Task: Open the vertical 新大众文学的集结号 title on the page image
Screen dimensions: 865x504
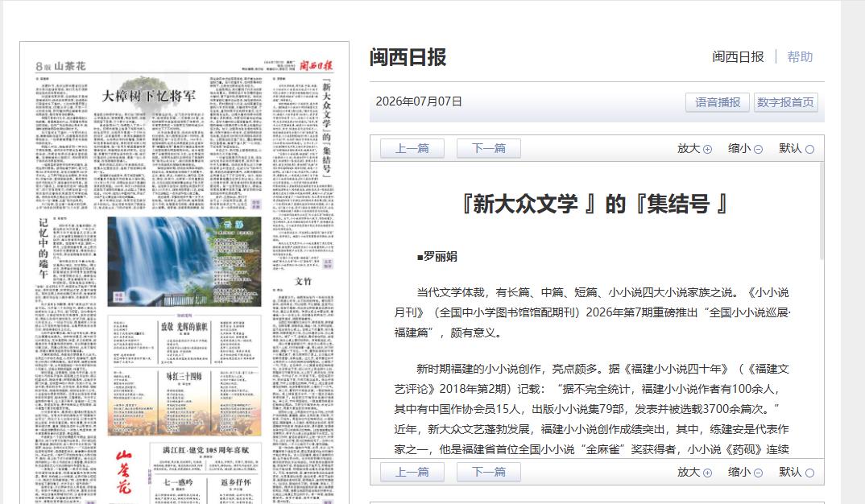Action: [326, 128]
